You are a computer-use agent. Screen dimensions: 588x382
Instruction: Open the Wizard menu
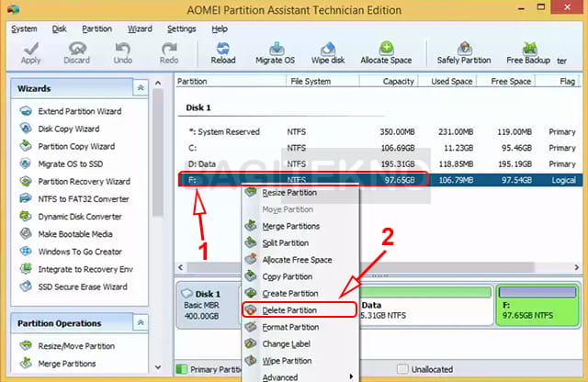click(140, 28)
